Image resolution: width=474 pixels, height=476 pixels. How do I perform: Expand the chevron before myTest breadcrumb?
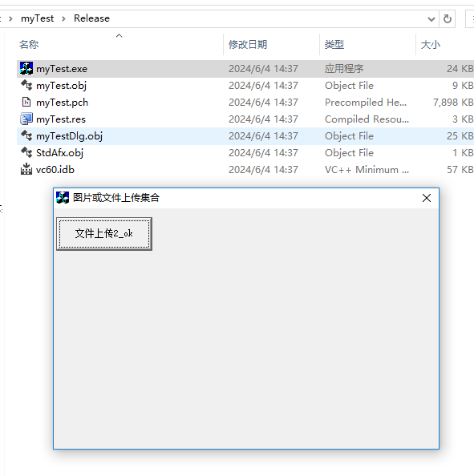pos(11,18)
